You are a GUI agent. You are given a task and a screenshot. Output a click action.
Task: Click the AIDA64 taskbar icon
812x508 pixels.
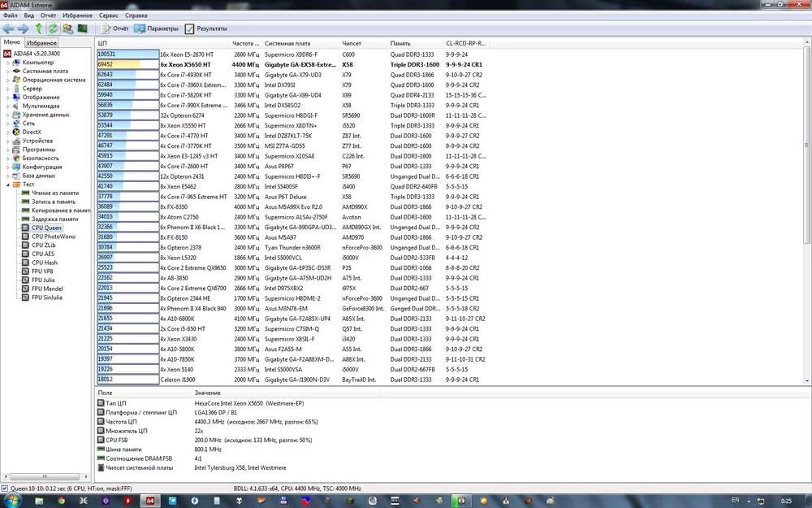(150, 501)
